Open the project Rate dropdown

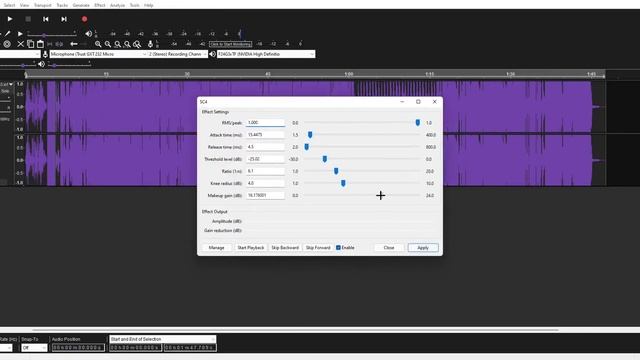coord(7,348)
